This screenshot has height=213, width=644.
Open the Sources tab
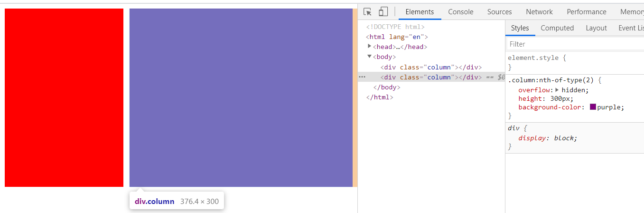click(x=499, y=12)
